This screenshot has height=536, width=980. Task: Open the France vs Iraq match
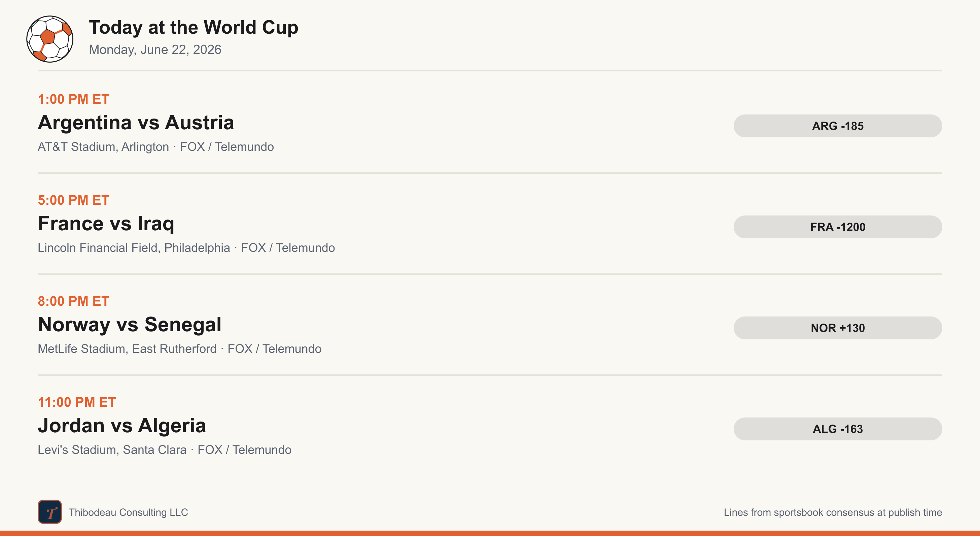point(106,224)
